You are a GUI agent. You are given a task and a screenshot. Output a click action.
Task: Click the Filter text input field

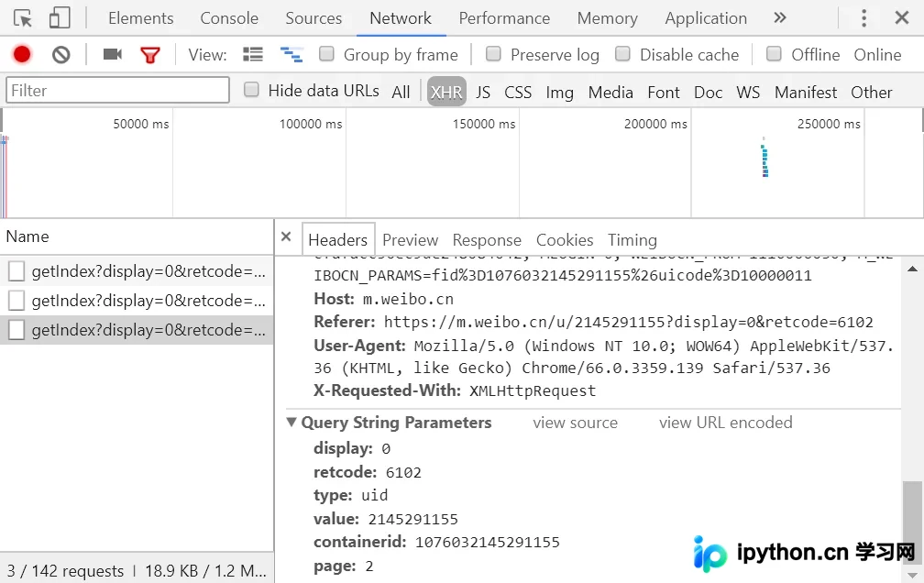pyautogui.click(x=118, y=90)
